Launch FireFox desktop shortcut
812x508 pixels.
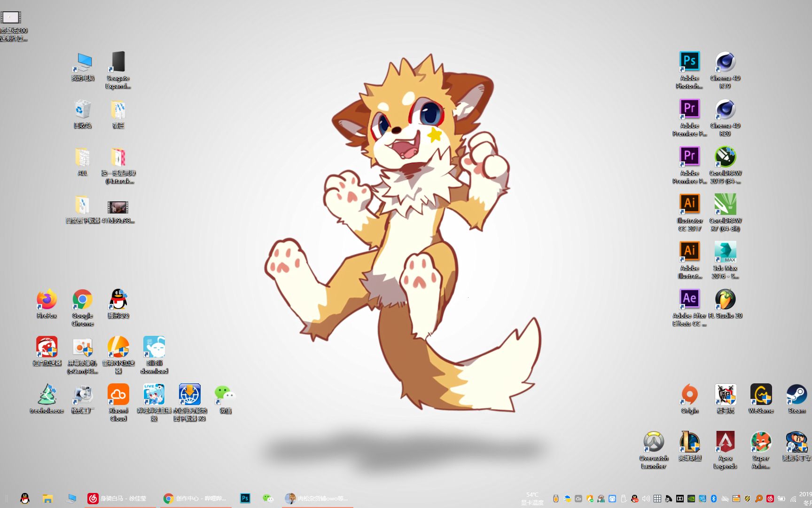click(x=47, y=304)
